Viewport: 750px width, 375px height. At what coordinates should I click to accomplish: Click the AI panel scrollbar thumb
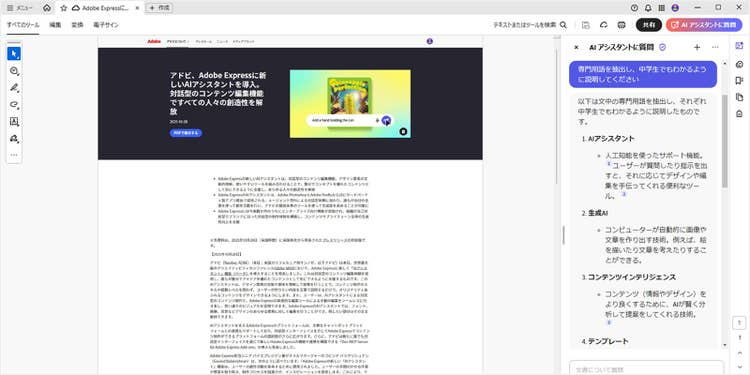coord(725,141)
